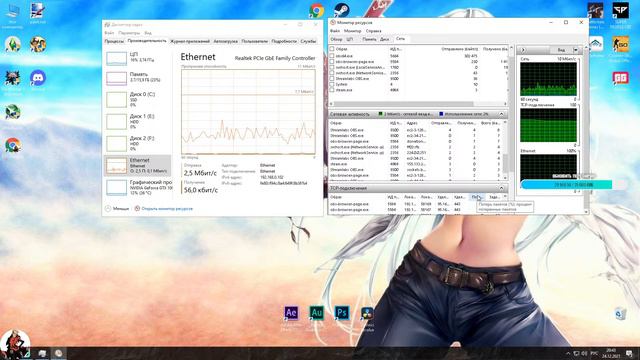Launch Adobe Audition shortcut

click(317, 313)
